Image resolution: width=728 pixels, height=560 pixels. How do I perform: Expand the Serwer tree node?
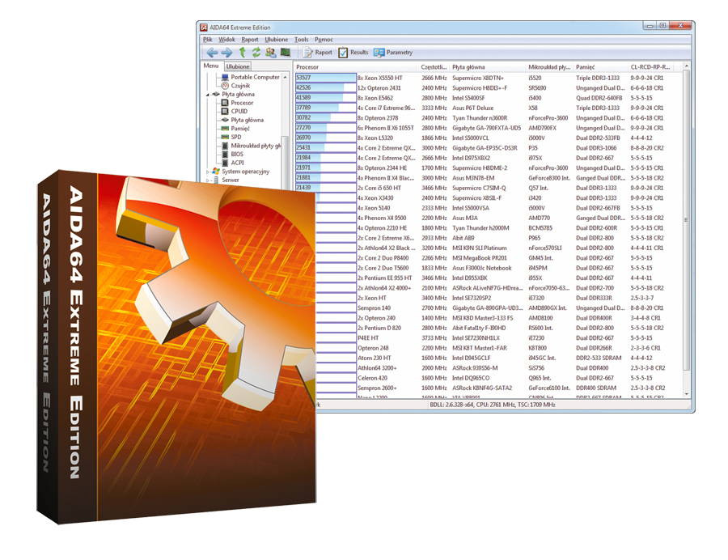click(x=208, y=180)
